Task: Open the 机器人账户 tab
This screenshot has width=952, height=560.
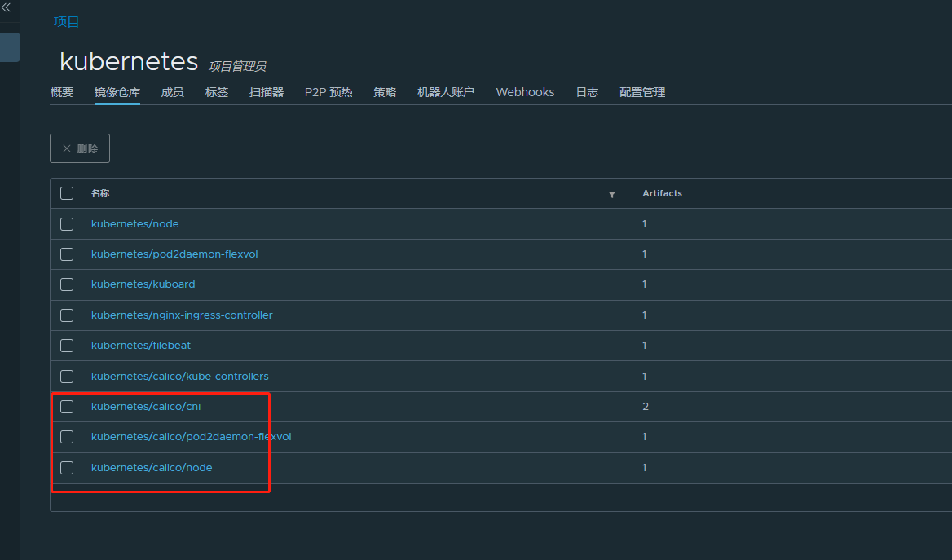Action: tap(446, 92)
